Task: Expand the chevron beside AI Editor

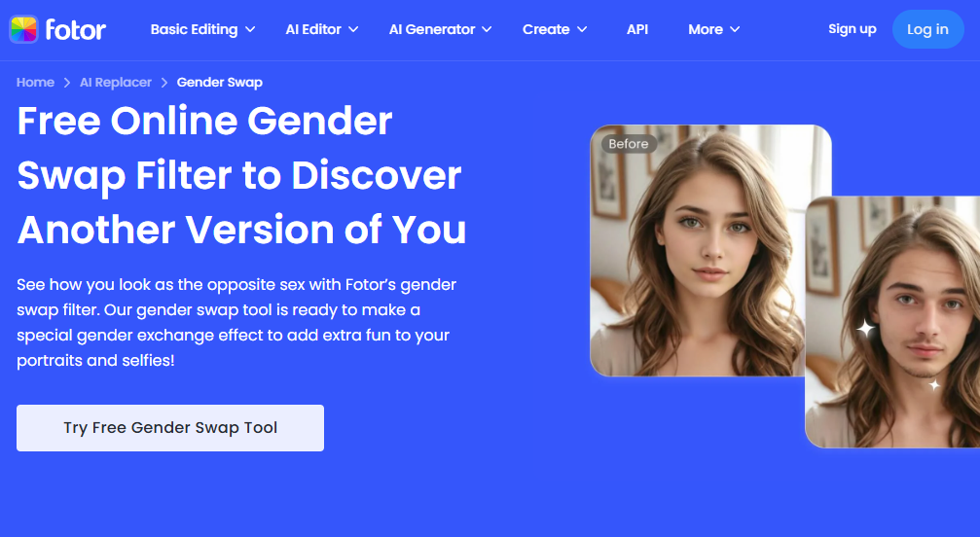Action: coord(353,30)
